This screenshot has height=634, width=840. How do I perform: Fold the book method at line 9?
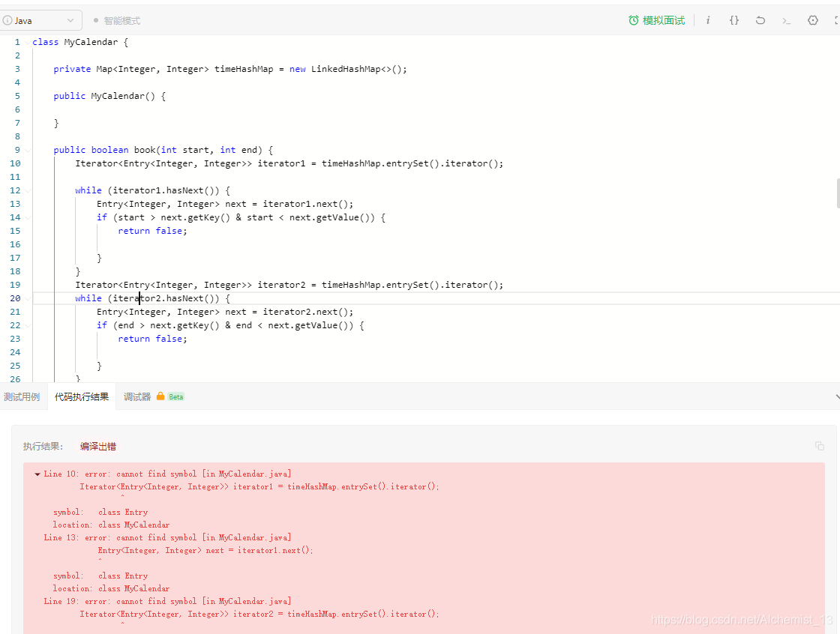[28, 150]
